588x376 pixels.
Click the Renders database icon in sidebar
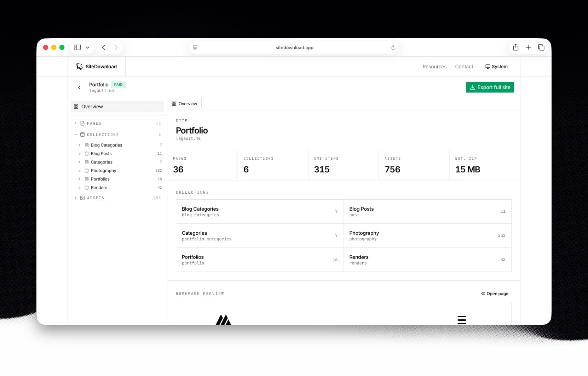coord(87,188)
